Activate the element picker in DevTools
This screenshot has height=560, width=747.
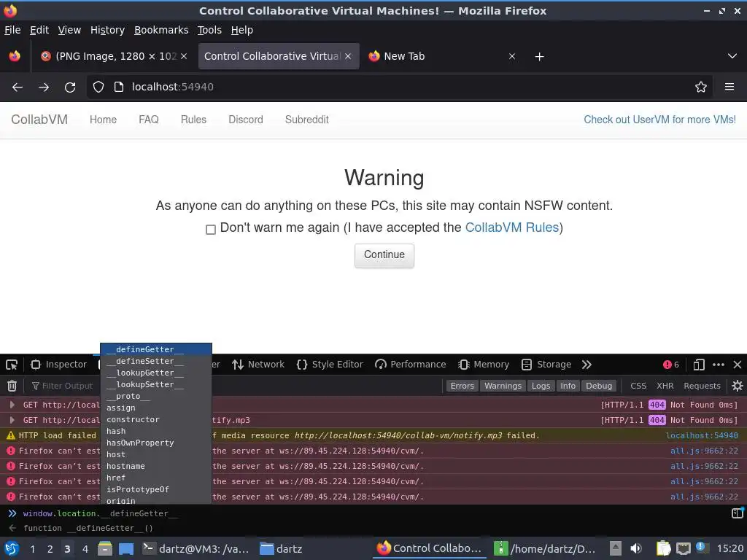click(12, 365)
